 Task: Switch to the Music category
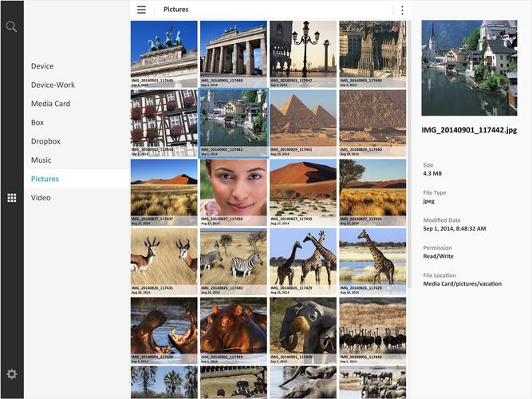(41, 160)
